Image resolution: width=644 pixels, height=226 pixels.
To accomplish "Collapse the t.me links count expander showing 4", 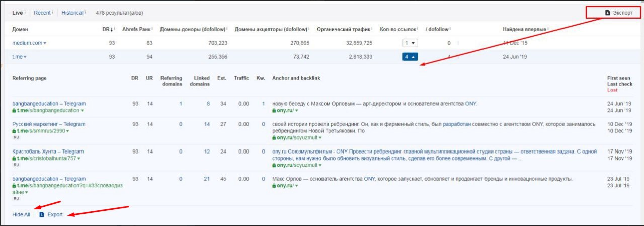I will tap(410, 57).
